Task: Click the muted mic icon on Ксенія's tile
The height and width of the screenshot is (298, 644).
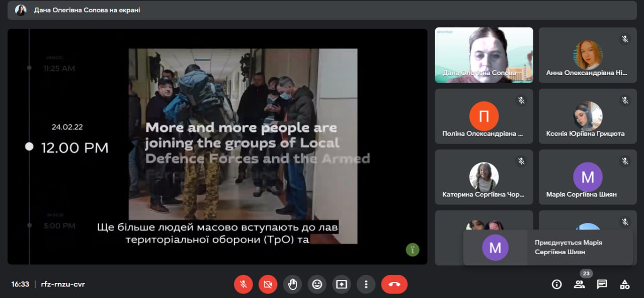Action: click(x=625, y=101)
